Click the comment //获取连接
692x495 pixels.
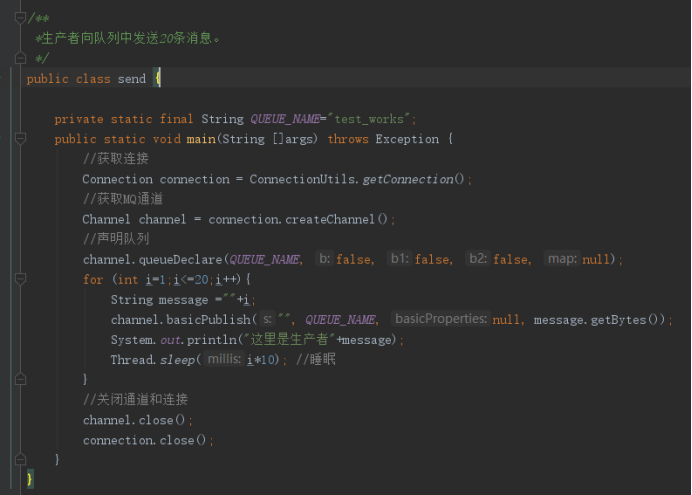[116, 159]
